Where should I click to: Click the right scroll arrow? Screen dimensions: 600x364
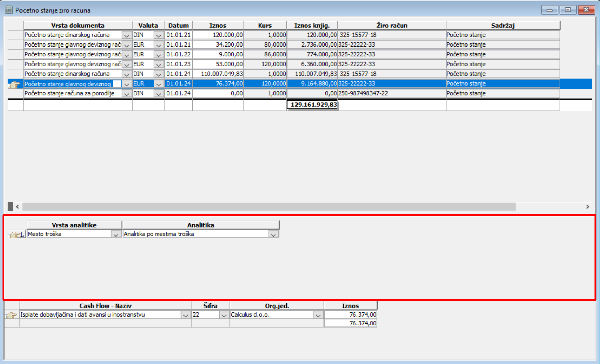pyautogui.click(x=588, y=207)
